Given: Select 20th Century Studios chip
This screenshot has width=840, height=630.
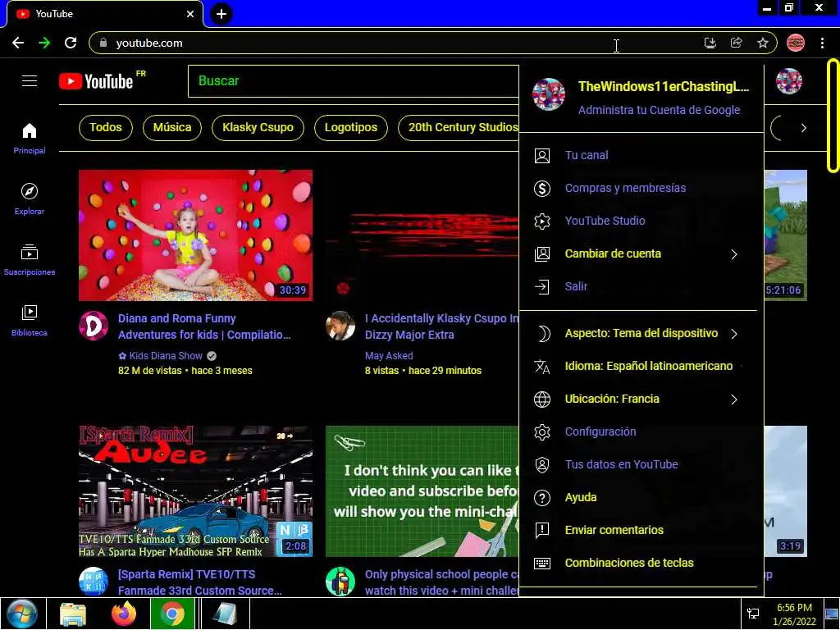Looking at the screenshot, I should [459, 128].
